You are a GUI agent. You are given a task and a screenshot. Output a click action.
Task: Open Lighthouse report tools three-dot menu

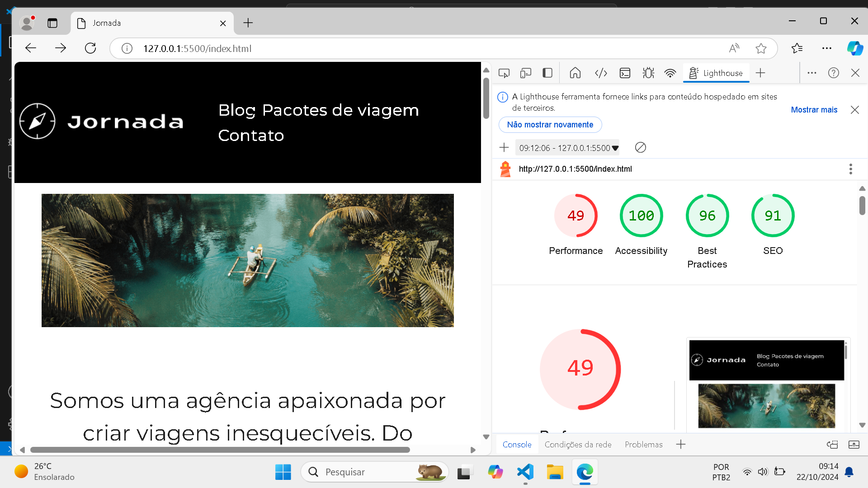pos(851,169)
